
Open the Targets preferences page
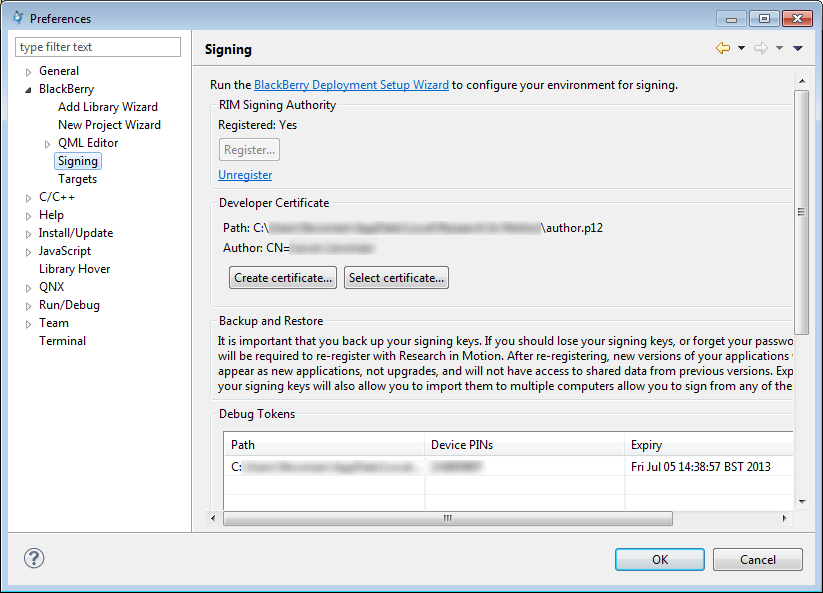pyautogui.click(x=77, y=179)
